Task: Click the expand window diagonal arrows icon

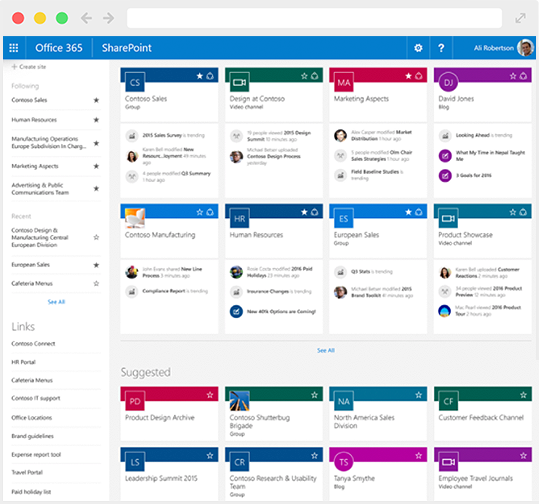Action: pyautogui.click(x=520, y=18)
